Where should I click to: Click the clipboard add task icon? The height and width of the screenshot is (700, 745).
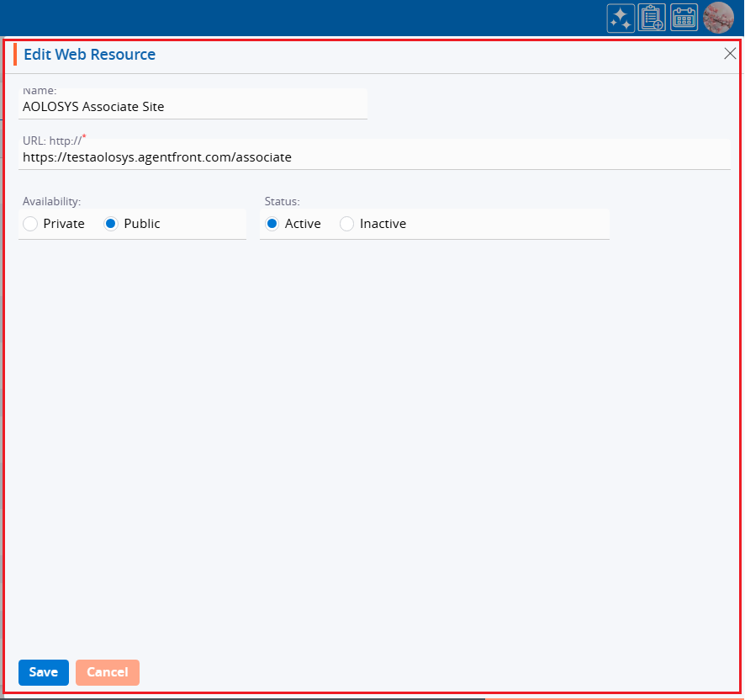pos(652,19)
